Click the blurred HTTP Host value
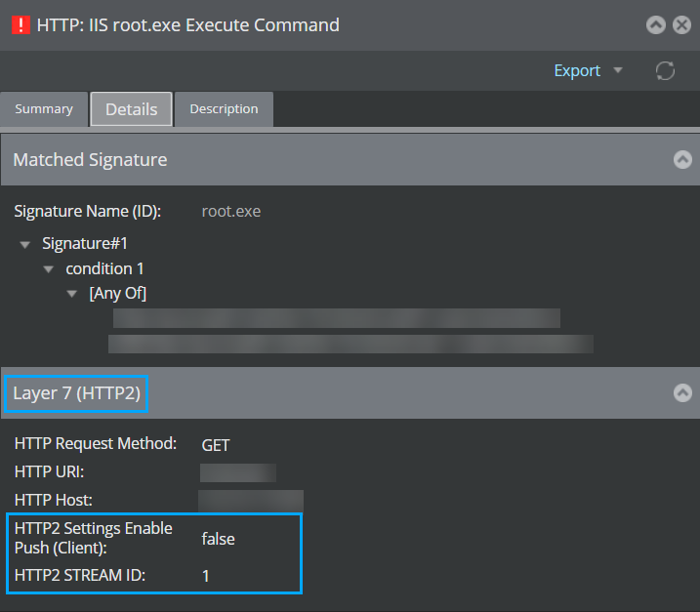 [x=251, y=501]
